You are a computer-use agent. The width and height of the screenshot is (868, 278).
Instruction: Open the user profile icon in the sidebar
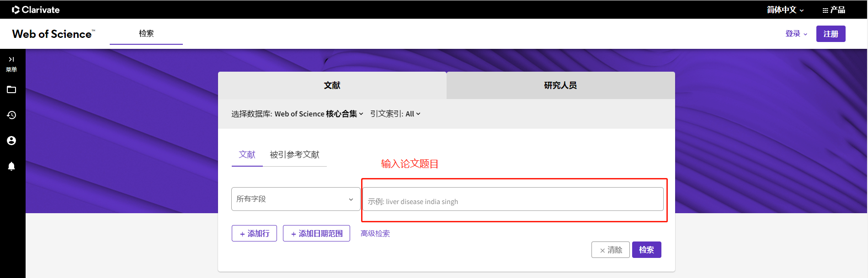tap(11, 141)
